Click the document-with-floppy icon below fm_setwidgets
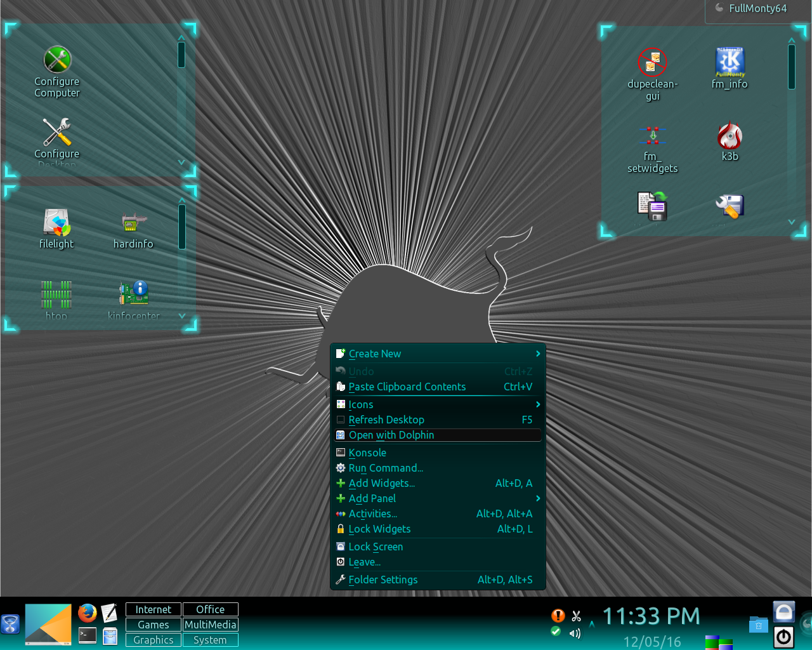812x650 pixels. [653, 206]
